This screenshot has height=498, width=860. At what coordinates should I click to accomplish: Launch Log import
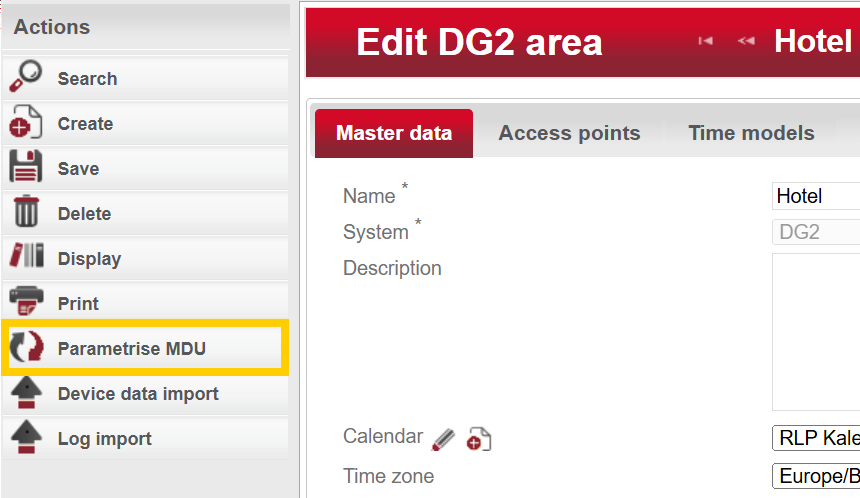104,439
